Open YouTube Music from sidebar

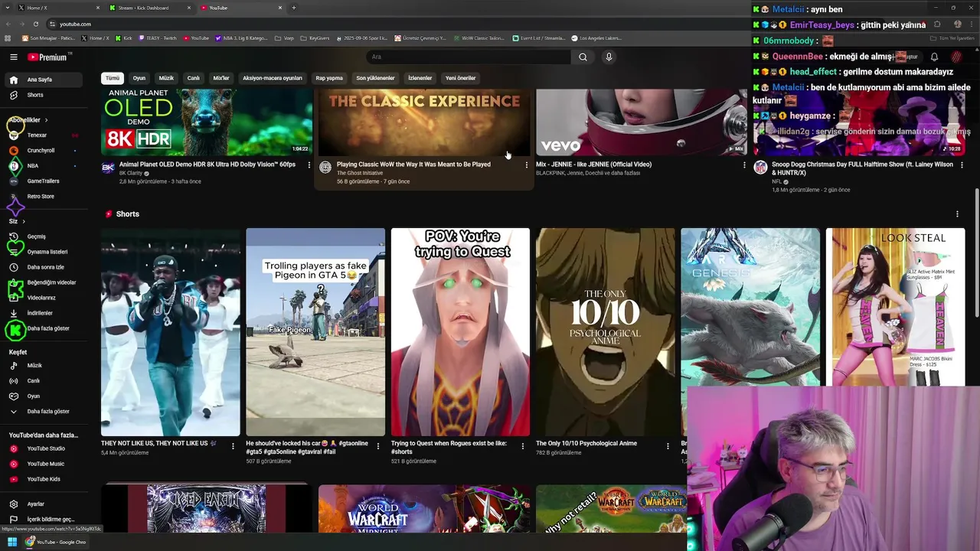pos(46,464)
